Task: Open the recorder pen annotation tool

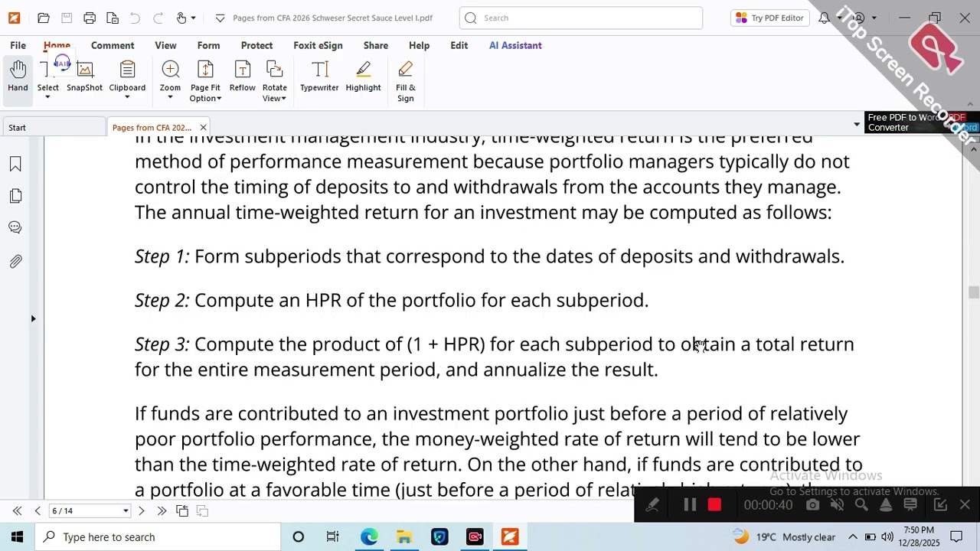Action: click(652, 505)
